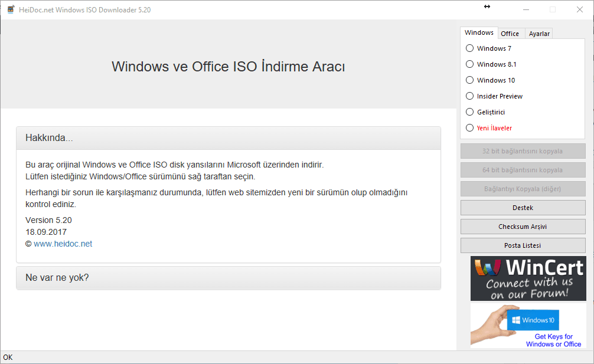Select the red Yeni İlaveler option
The height and width of the screenshot is (364, 594).
tap(489, 128)
